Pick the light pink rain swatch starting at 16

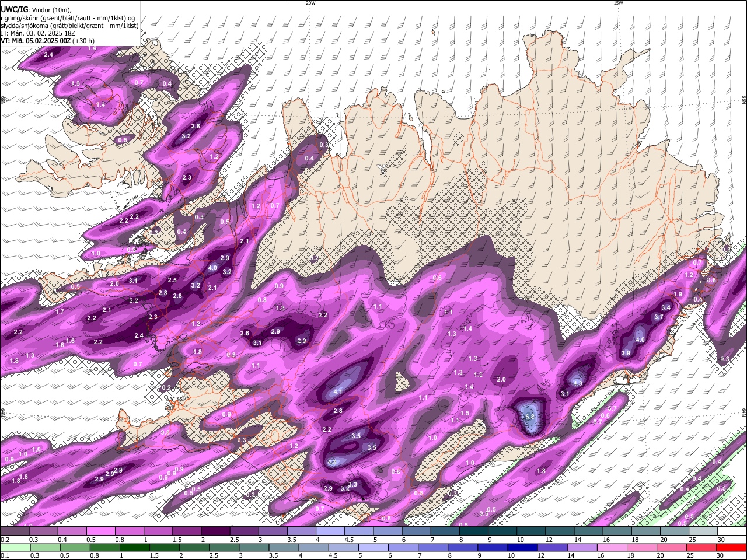(612, 547)
